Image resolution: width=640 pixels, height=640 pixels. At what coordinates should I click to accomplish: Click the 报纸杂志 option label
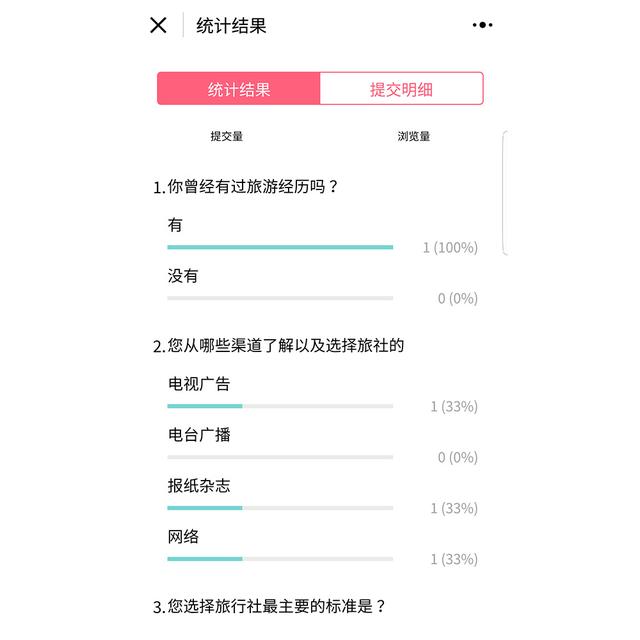[x=199, y=486]
